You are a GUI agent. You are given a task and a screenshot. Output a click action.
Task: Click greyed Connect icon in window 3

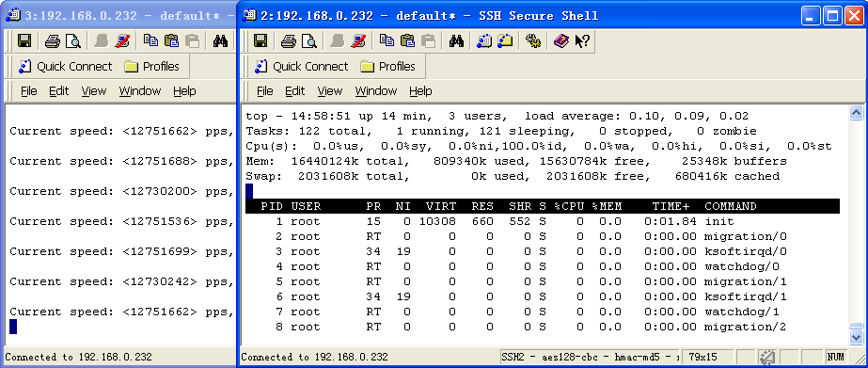point(102,40)
